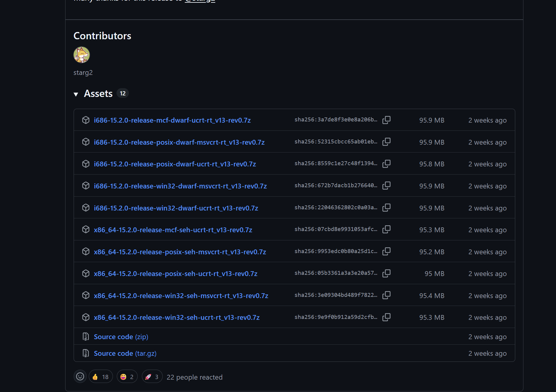Copy sha256 for x86_64 mcf-seh-ucrt asset
556x392 pixels.
tap(386, 230)
